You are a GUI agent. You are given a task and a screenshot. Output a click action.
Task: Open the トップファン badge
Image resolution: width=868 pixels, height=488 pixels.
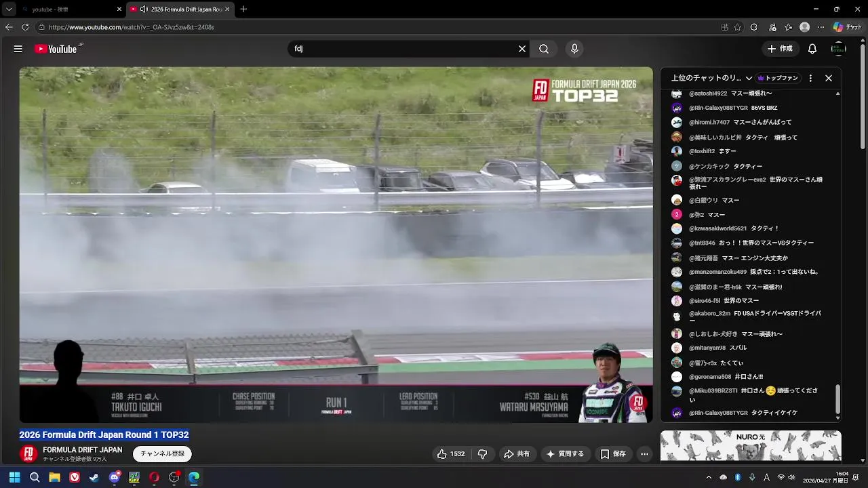778,78
